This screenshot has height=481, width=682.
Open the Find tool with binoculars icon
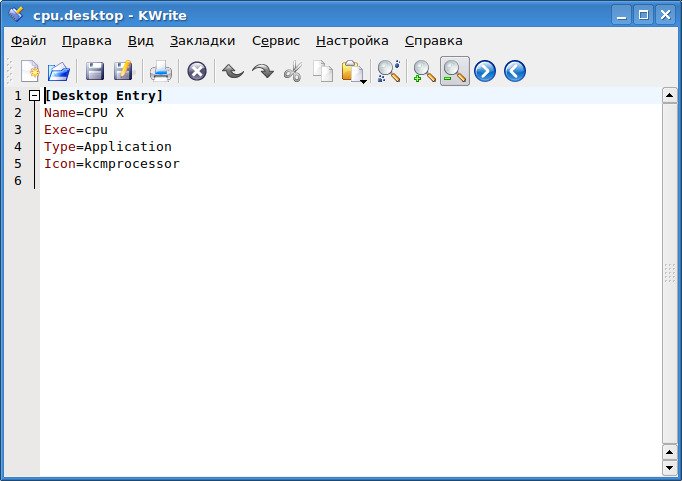388,71
